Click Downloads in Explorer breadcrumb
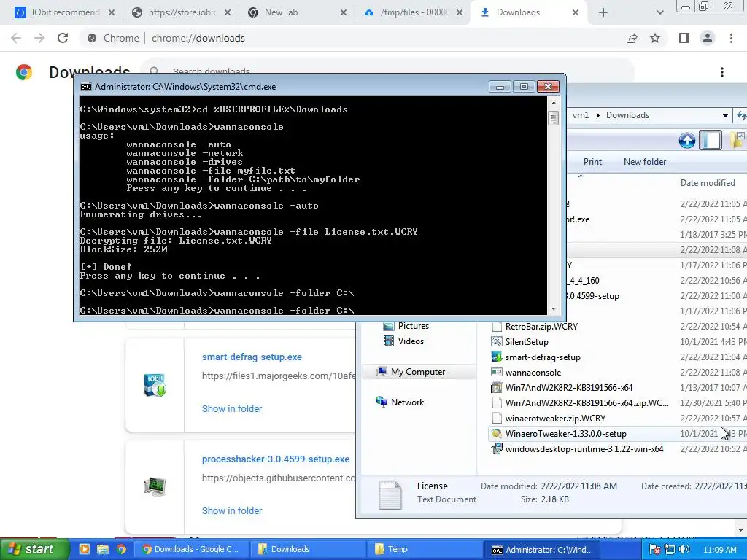Viewport: 747px width, 560px height. [x=627, y=115]
